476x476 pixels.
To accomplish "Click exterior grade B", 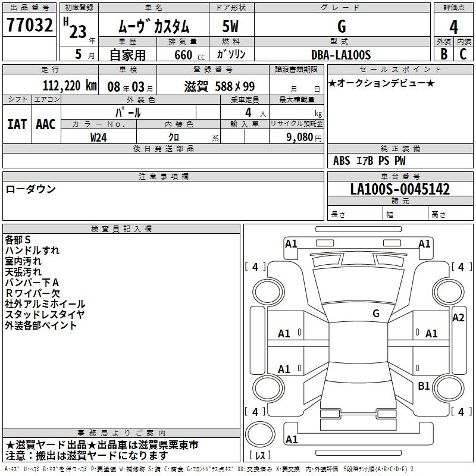I will pyautogui.click(x=444, y=54).
